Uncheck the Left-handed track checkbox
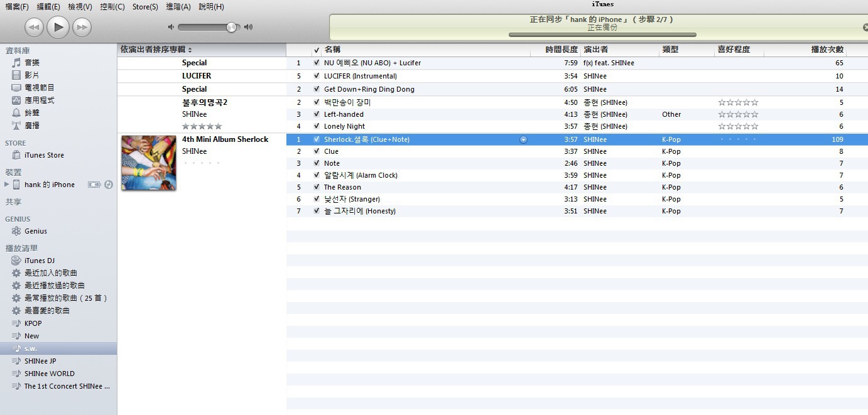The image size is (868, 415). (317, 114)
